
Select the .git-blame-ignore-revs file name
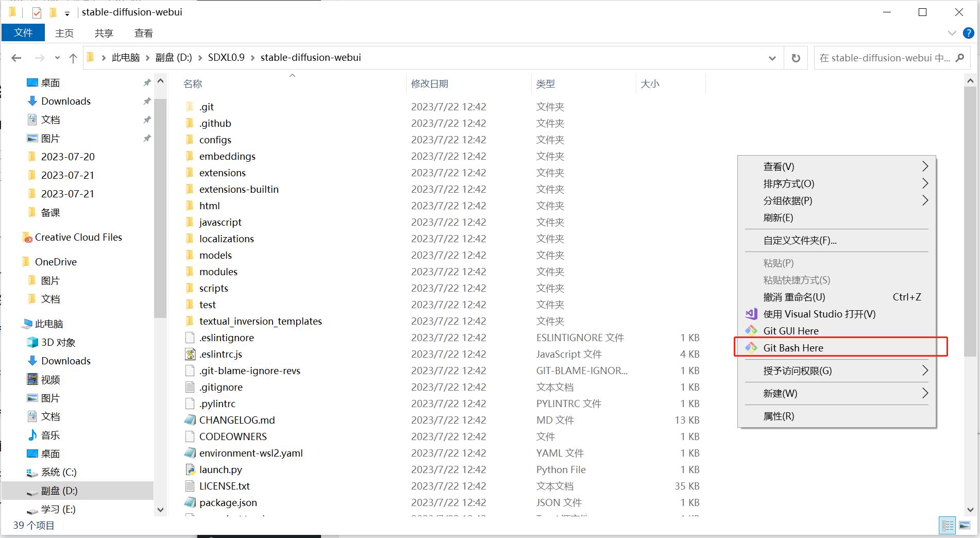click(250, 371)
